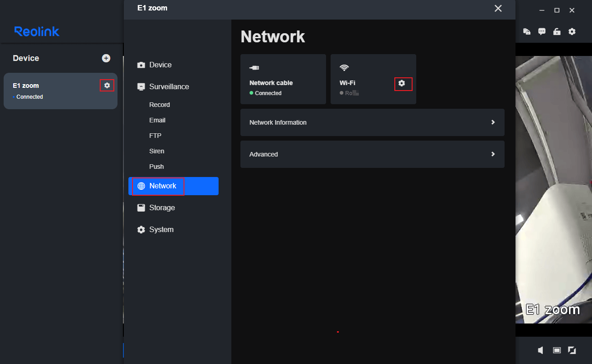Expand the Advanced network section

[373, 154]
